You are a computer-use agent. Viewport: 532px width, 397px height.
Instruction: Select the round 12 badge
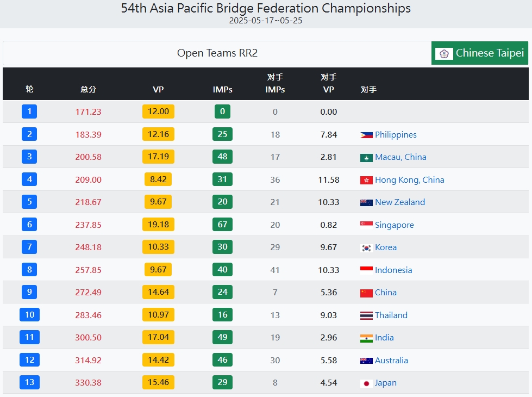point(29,360)
